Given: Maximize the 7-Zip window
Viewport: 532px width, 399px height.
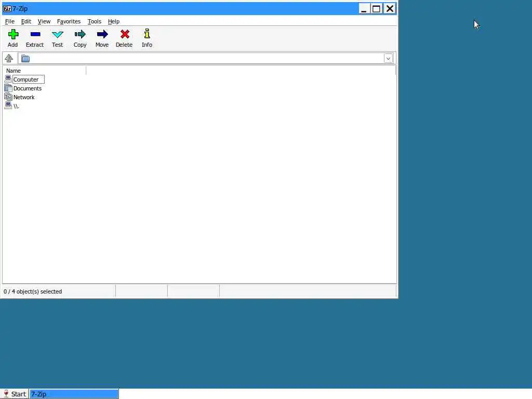Looking at the screenshot, I should tap(376, 8).
